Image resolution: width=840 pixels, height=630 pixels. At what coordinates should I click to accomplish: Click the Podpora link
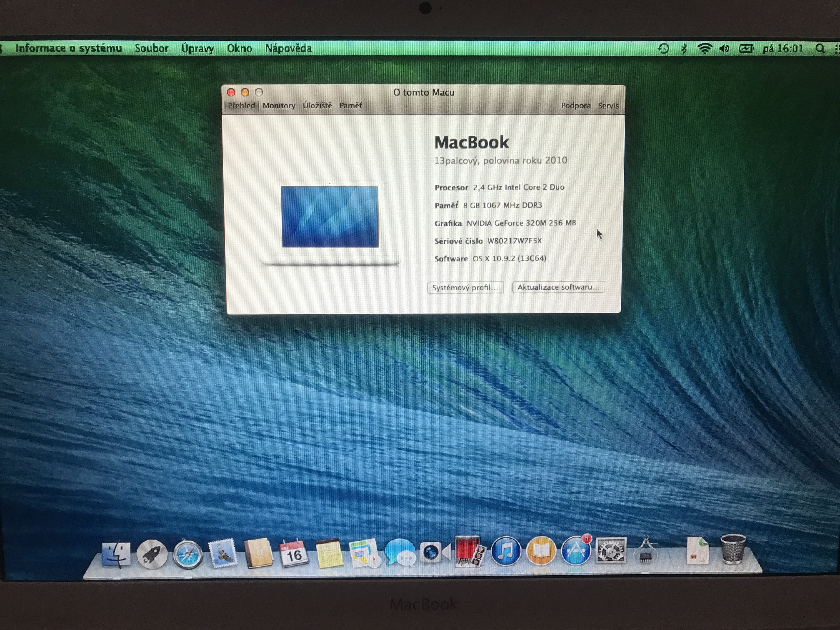(576, 106)
